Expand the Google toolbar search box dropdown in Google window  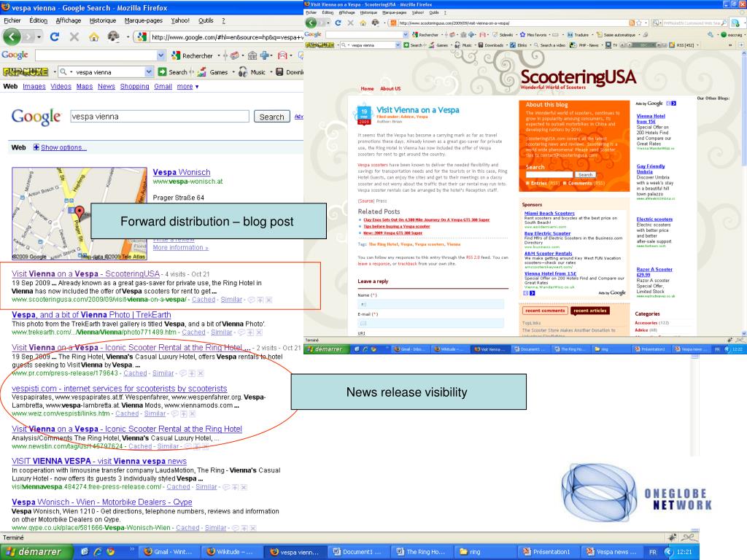click(x=161, y=55)
